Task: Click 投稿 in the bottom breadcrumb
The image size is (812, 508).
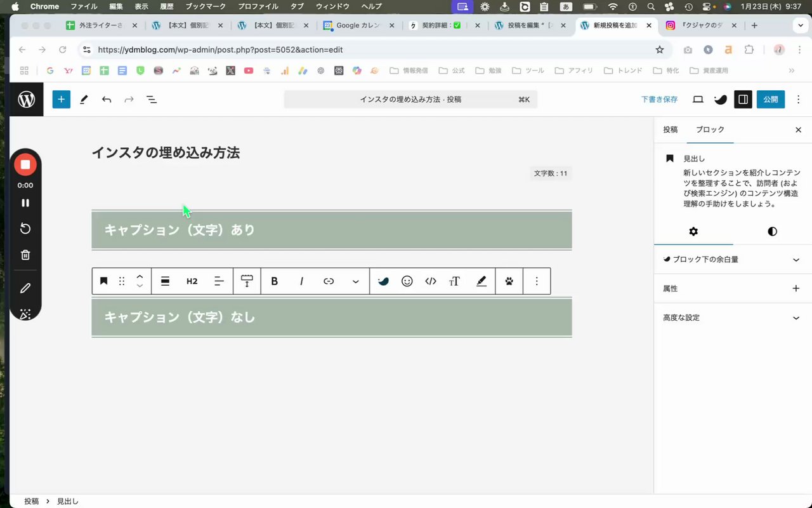Action: pyautogui.click(x=31, y=501)
